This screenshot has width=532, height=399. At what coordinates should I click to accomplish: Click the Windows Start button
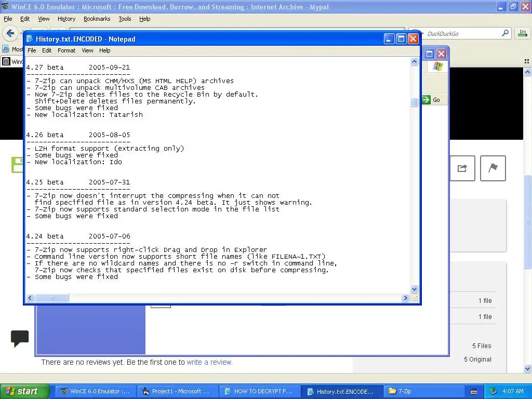pos(24,391)
